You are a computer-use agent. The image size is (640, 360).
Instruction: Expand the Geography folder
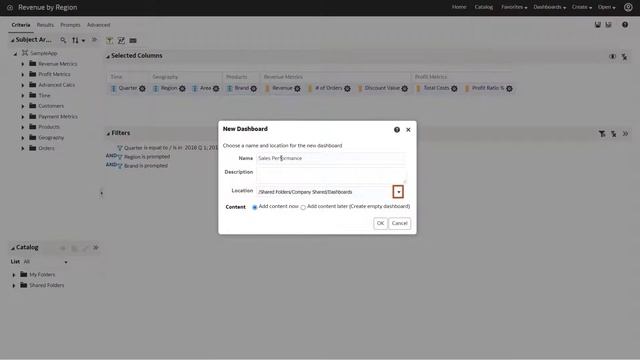[x=23, y=138]
